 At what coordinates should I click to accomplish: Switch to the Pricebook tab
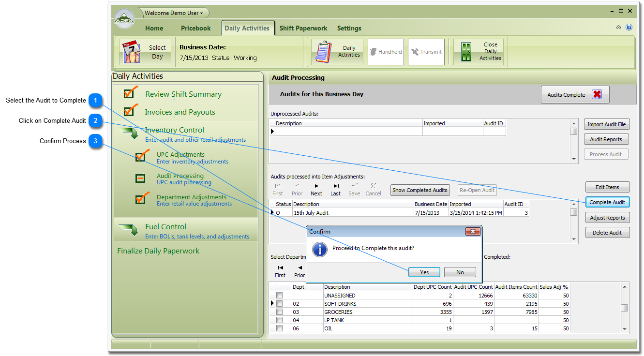(195, 28)
